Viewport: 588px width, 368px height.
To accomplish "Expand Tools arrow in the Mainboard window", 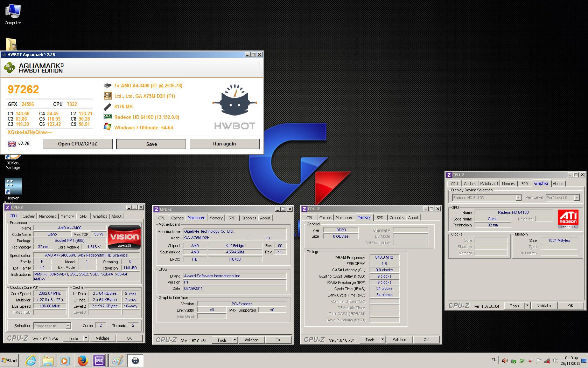I will point(234,340).
